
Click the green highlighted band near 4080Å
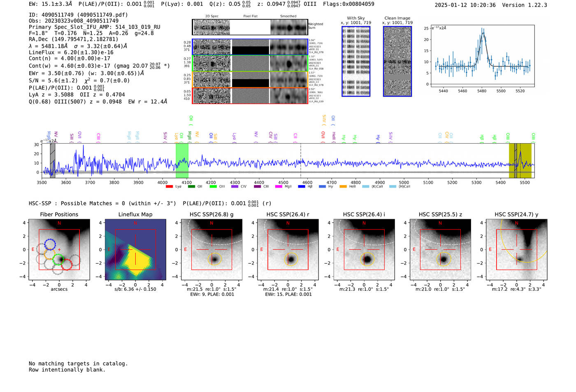point(182,161)
